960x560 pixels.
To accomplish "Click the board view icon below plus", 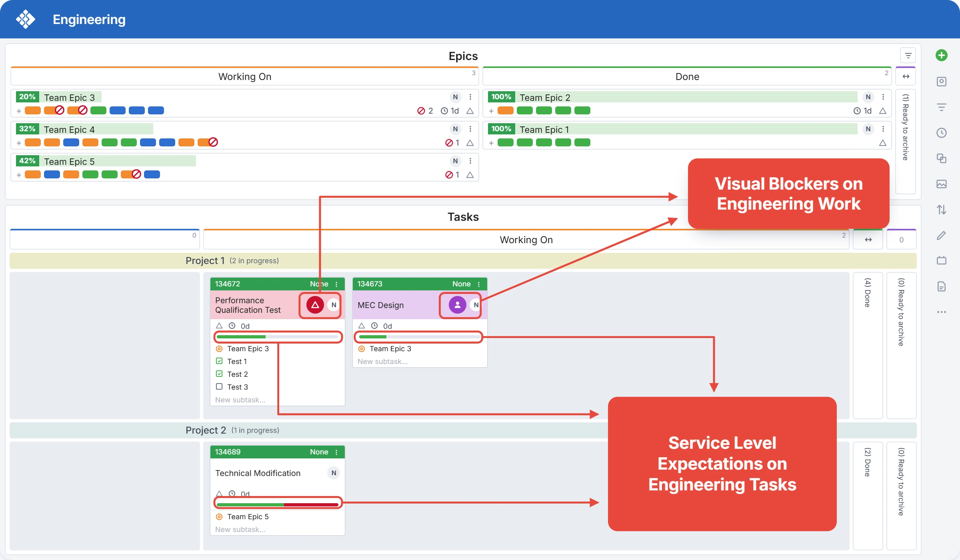I will [942, 82].
